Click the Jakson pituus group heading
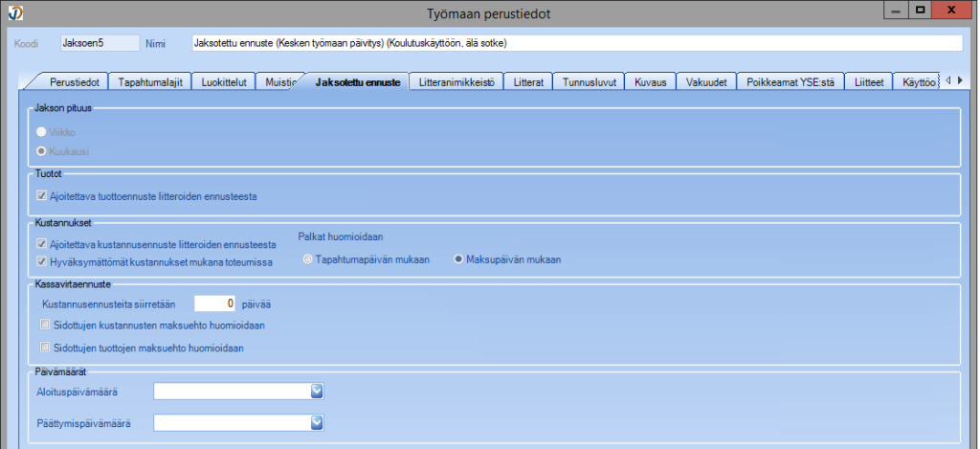Image resolution: width=980 pixels, height=449 pixels. (63, 107)
